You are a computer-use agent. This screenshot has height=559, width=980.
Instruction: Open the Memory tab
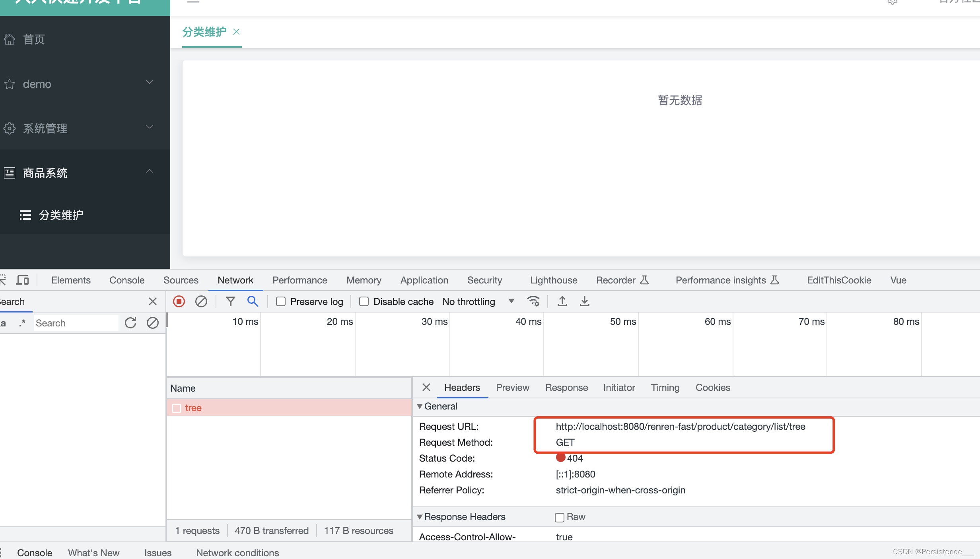[364, 280]
